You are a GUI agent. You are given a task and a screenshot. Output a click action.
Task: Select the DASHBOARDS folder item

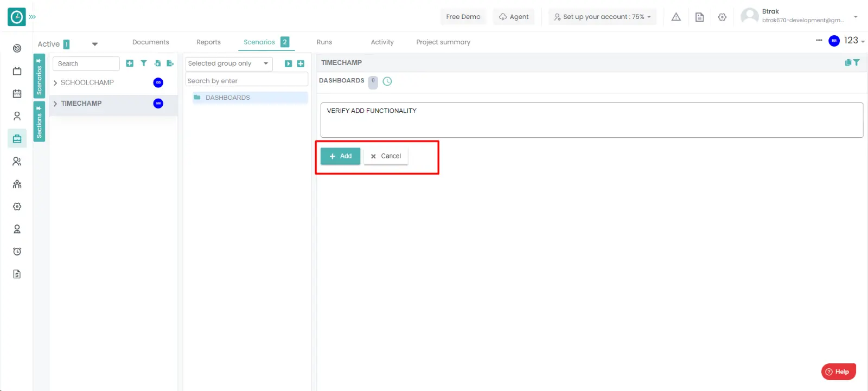pyautogui.click(x=228, y=98)
